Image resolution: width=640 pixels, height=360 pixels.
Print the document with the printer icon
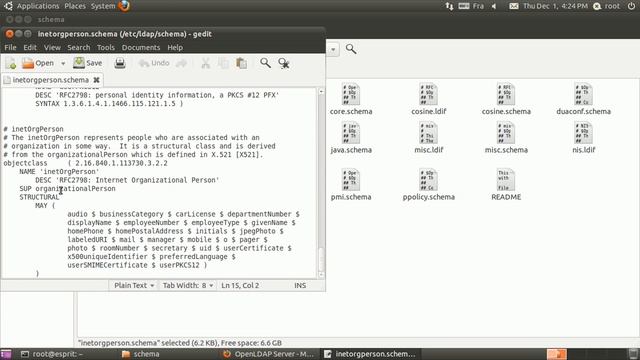coord(120,63)
